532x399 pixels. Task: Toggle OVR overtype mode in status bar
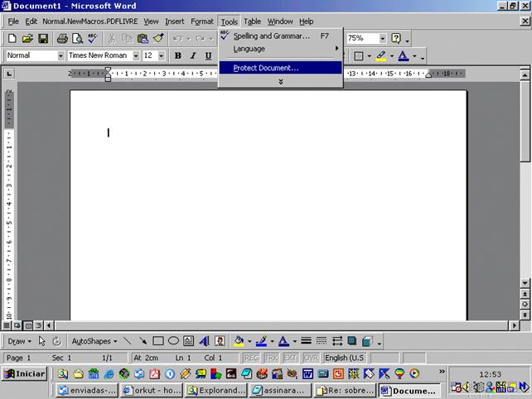click(311, 358)
